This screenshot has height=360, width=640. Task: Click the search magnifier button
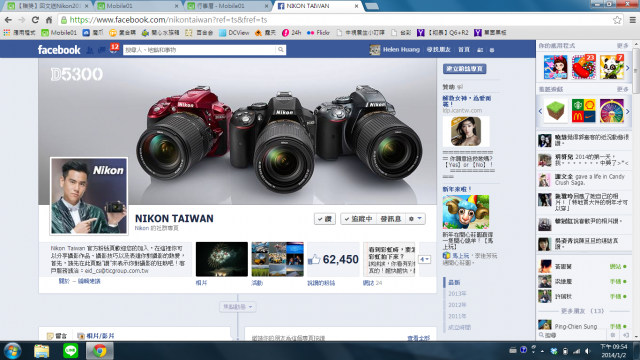280,50
